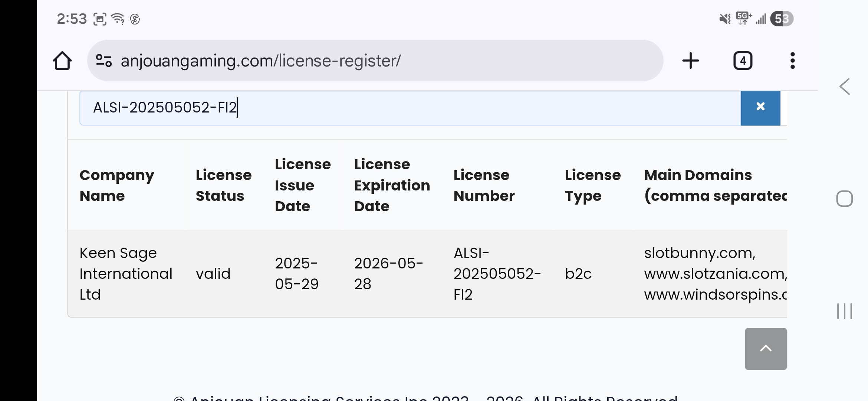This screenshot has width=868, height=401.
Task: Open a new tab with plus icon
Action: pyautogui.click(x=690, y=61)
